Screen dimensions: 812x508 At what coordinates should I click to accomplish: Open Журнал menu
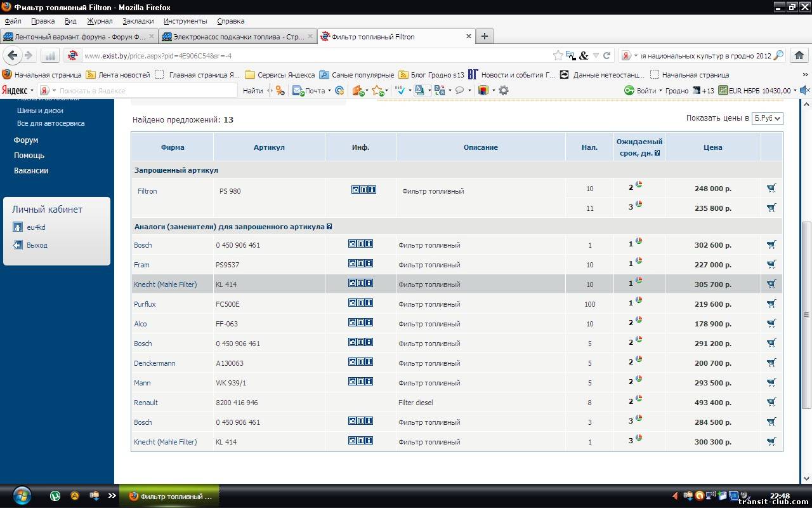click(100, 21)
